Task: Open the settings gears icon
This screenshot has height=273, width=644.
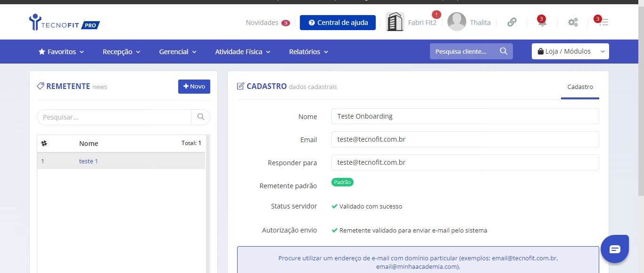Action: [x=573, y=22]
